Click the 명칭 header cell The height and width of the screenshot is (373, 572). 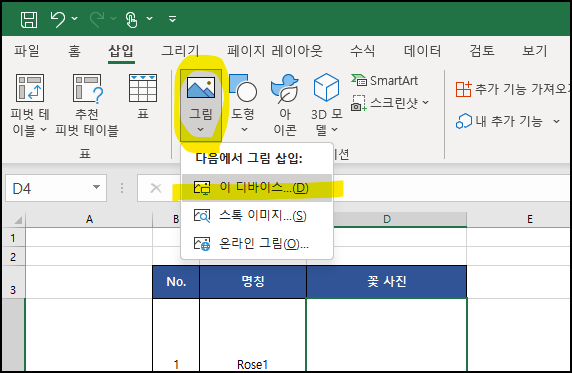point(253,282)
